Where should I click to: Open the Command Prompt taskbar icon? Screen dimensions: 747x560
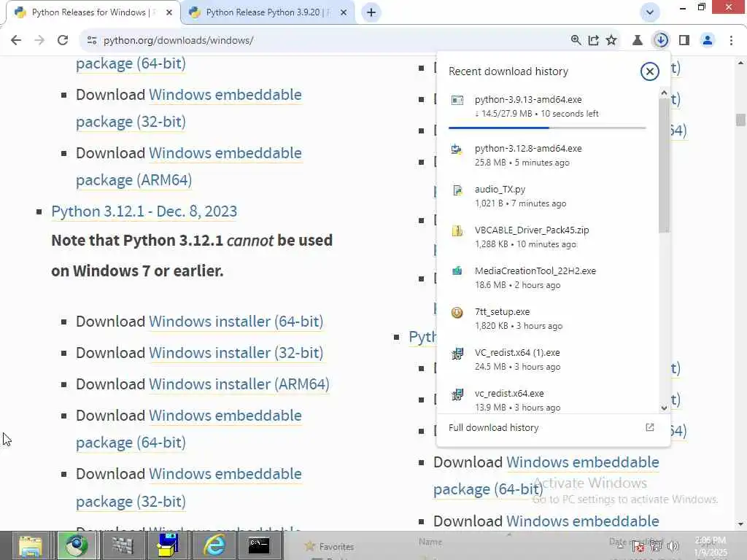[259, 545]
